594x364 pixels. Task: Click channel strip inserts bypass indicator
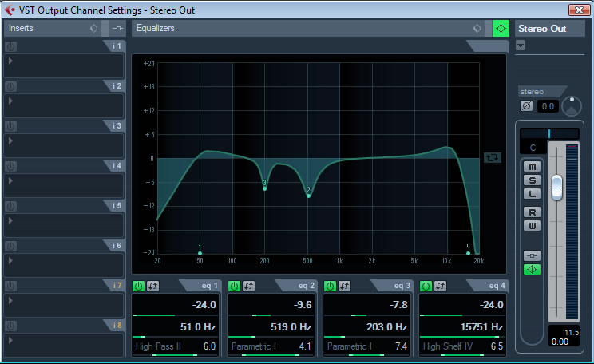pos(532,255)
